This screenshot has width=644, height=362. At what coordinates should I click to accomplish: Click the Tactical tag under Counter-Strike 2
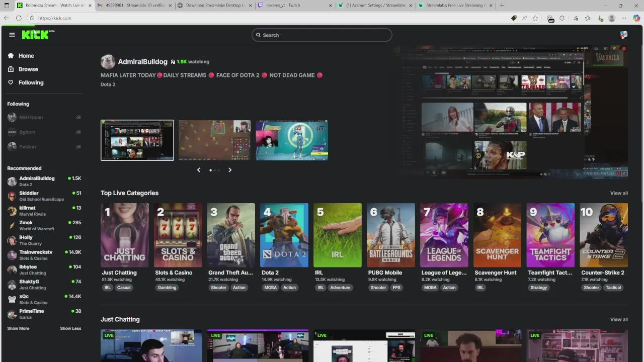coord(613,288)
